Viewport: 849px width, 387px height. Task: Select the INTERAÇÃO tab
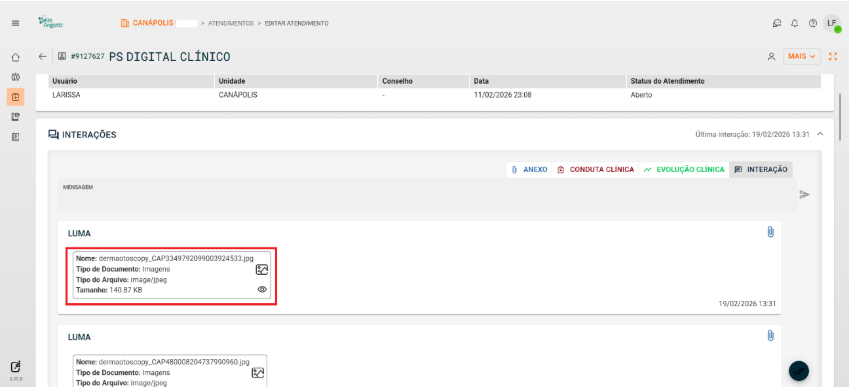click(x=761, y=169)
